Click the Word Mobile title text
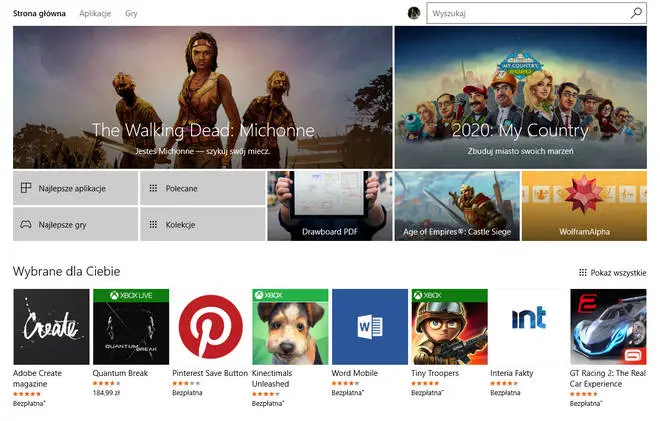The image size is (660, 421). pyautogui.click(x=354, y=373)
